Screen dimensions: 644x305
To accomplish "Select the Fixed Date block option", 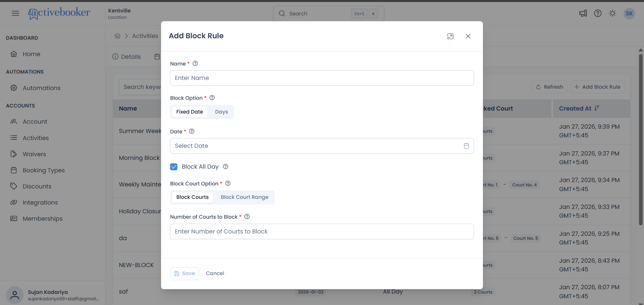I will (190, 112).
